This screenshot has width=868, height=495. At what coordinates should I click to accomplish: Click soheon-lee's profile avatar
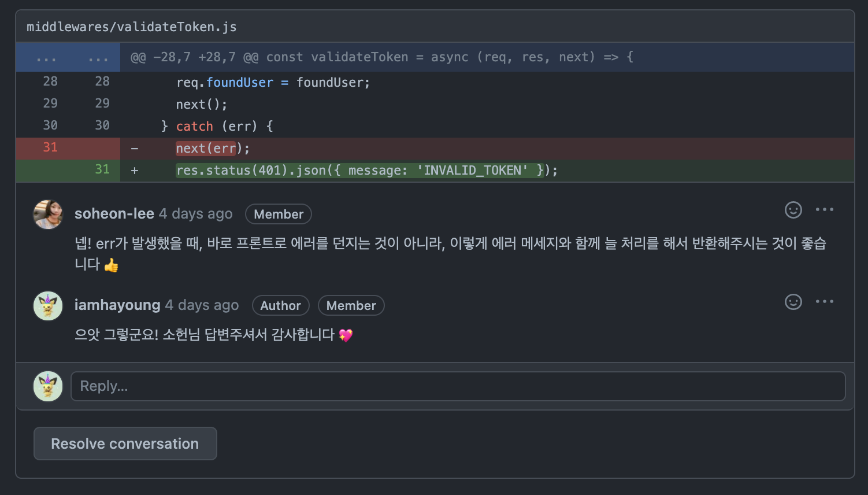[x=48, y=215]
